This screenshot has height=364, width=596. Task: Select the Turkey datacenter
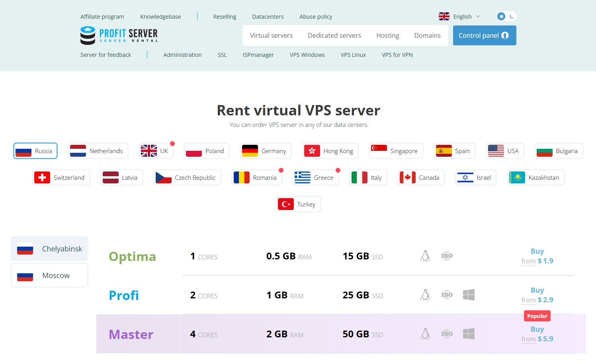(298, 204)
